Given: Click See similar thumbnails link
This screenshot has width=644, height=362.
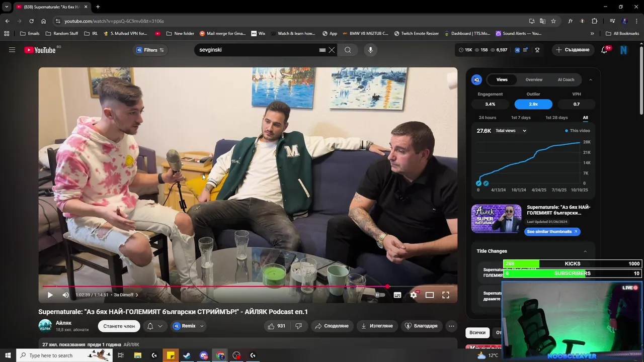Looking at the screenshot, I should click(552, 232).
